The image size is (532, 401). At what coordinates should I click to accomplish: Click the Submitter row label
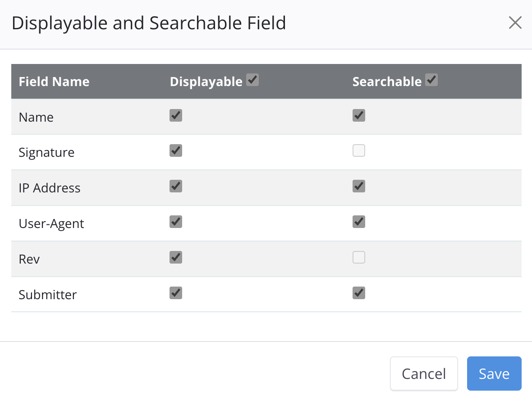[x=48, y=295]
